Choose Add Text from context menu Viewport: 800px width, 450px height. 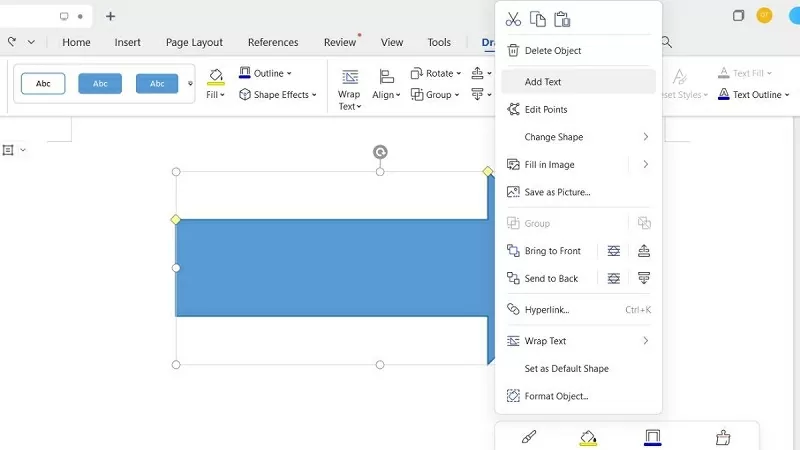[x=543, y=82]
